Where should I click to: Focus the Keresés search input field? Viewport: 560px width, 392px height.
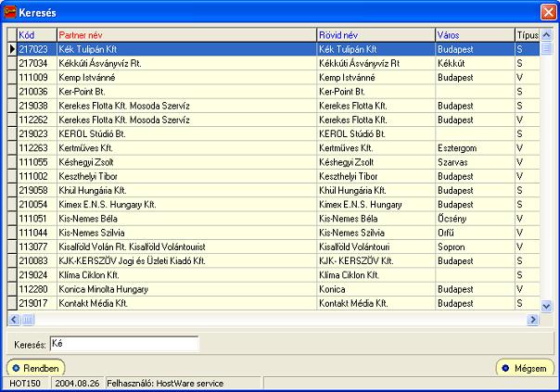(x=124, y=344)
